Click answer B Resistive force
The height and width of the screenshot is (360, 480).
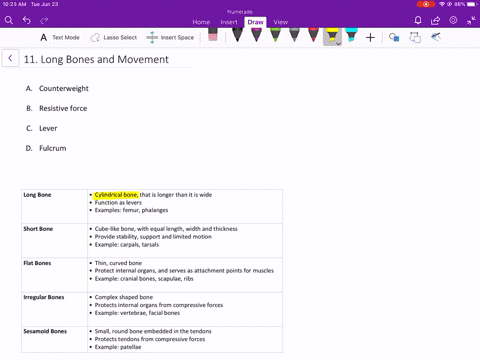(56, 108)
